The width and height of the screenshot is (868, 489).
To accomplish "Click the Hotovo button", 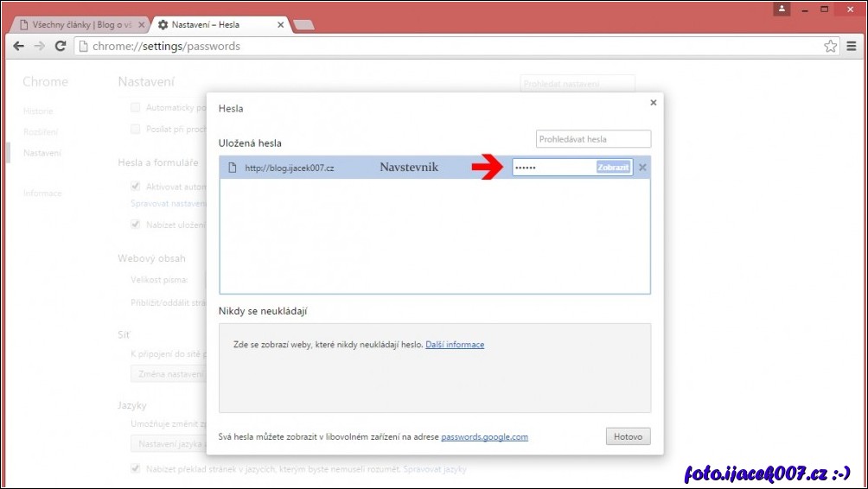I will click(628, 437).
